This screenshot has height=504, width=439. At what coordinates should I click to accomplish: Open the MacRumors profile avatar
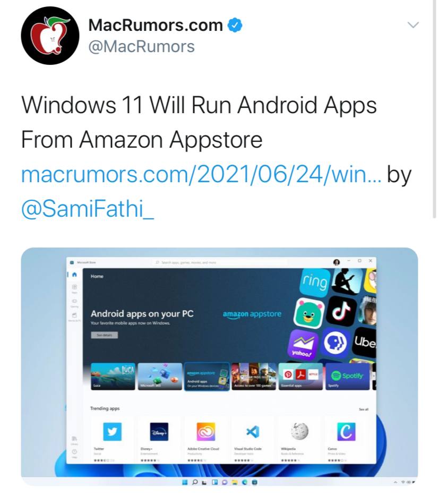(x=50, y=36)
